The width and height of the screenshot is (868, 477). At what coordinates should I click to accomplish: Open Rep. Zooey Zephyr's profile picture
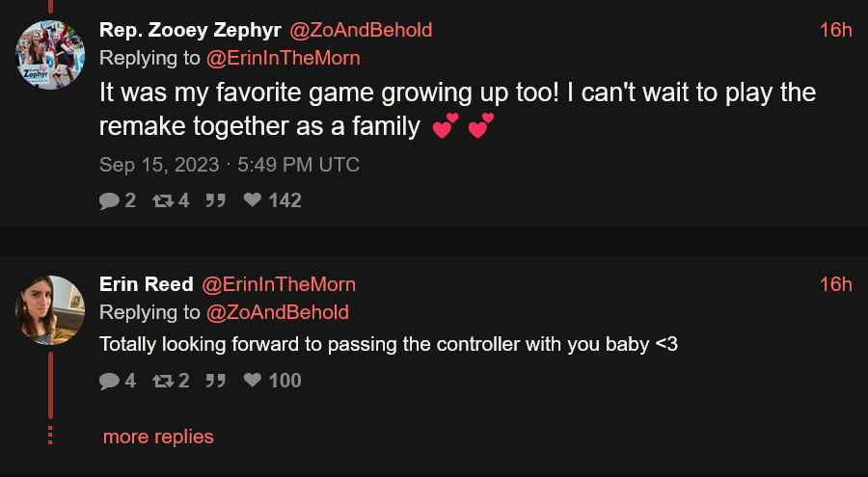pyautogui.click(x=50, y=55)
